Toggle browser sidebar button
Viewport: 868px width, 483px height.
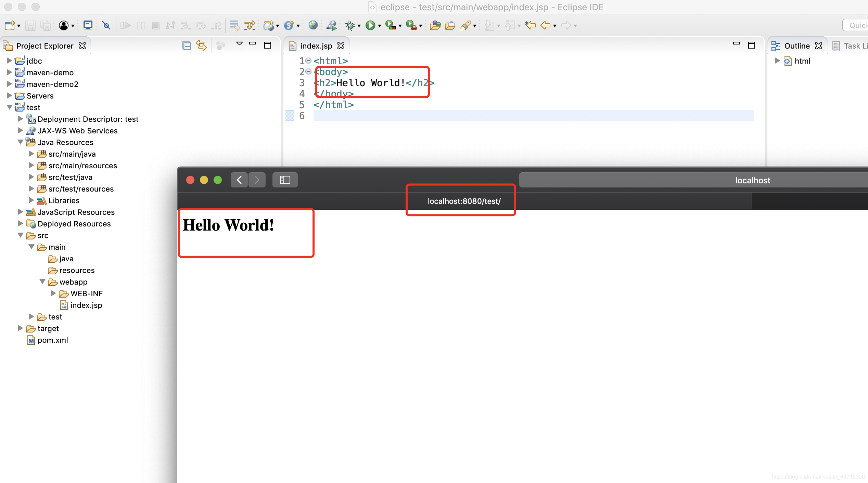point(285,180)
